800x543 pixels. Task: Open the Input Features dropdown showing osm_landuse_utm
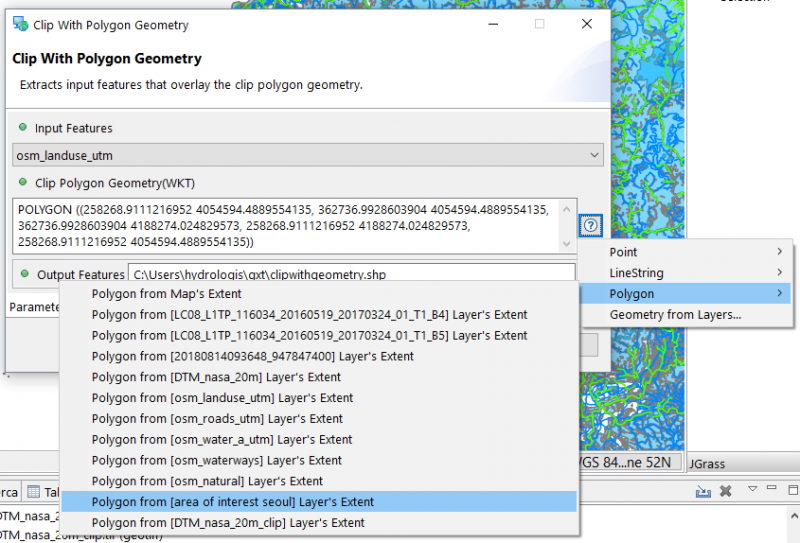309,155
